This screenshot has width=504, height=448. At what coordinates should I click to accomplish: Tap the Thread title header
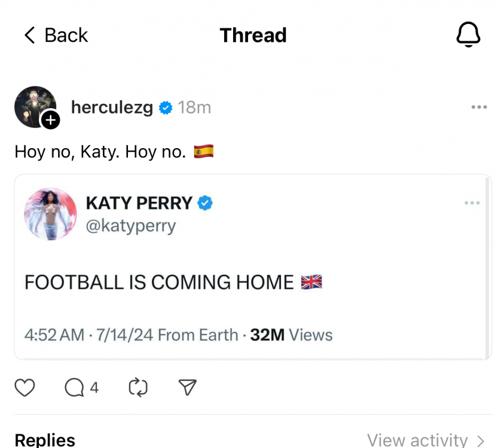(x=253, y=35)
